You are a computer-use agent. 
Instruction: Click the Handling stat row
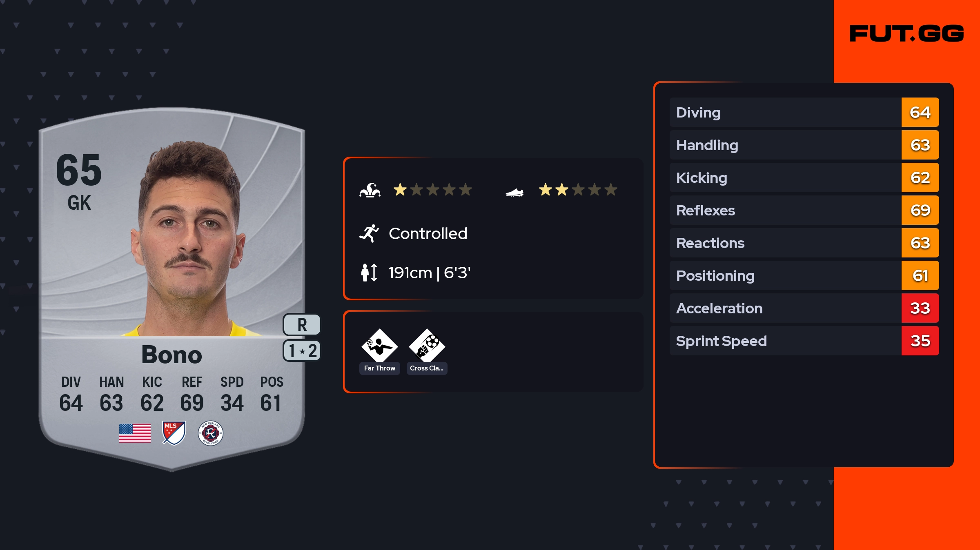[x=804, y=145]
